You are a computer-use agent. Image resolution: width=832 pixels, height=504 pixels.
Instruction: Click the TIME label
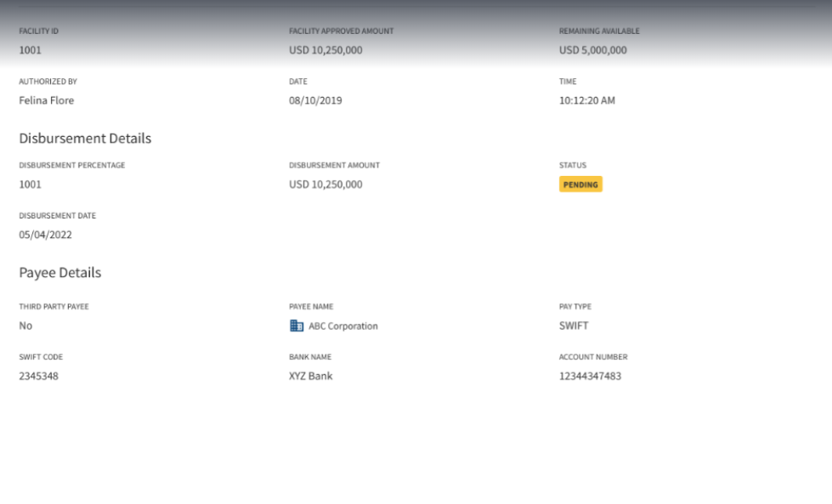568,82
